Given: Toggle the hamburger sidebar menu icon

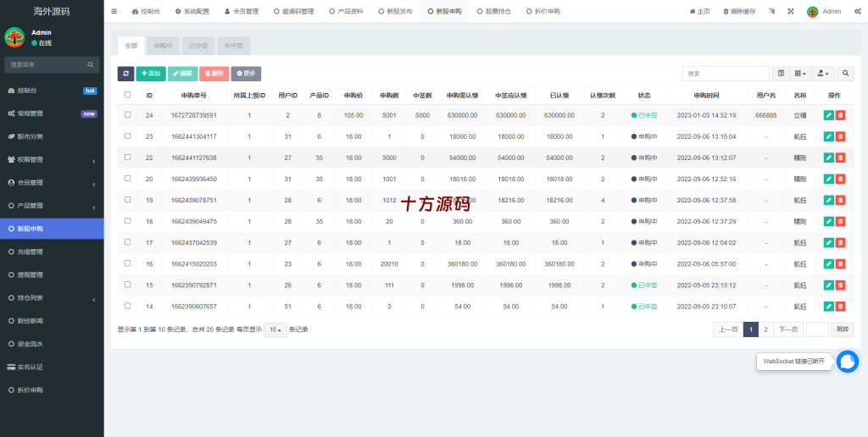Looking at the screenshot, I should pos(114,11).
